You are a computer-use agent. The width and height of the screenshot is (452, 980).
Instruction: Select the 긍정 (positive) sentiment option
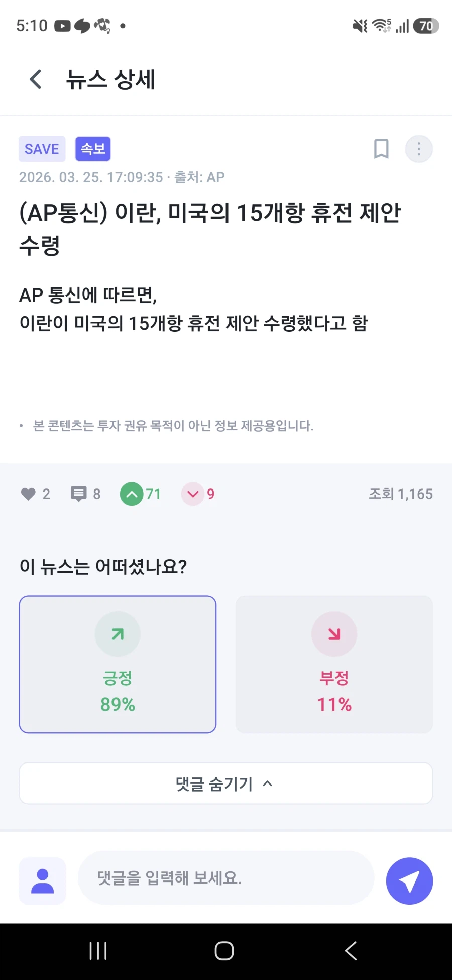[118, 664]
